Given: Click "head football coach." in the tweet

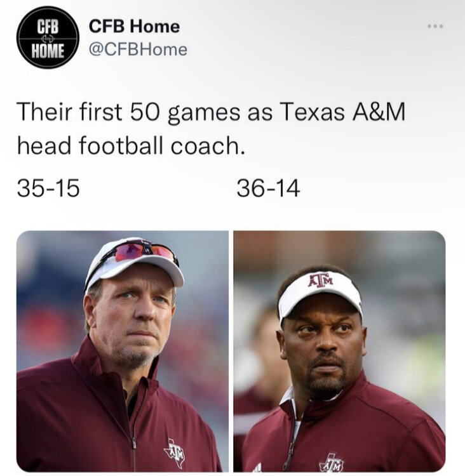Looking at the screenshot, I should pos(130,146).
